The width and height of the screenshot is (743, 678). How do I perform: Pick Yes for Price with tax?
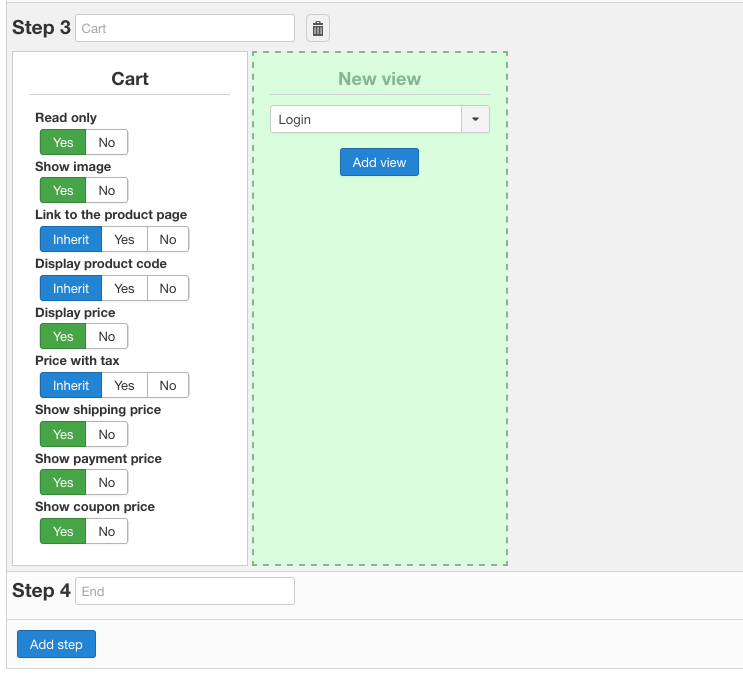point(124,385)
